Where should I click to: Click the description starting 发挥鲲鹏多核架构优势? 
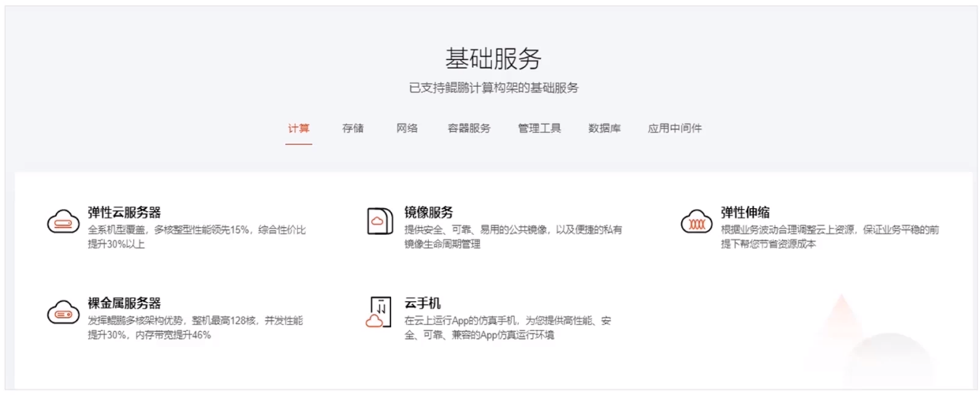[195, 327]
